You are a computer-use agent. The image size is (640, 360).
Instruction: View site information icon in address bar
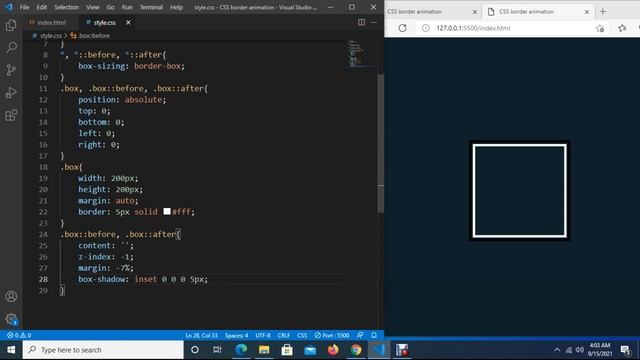426,28
